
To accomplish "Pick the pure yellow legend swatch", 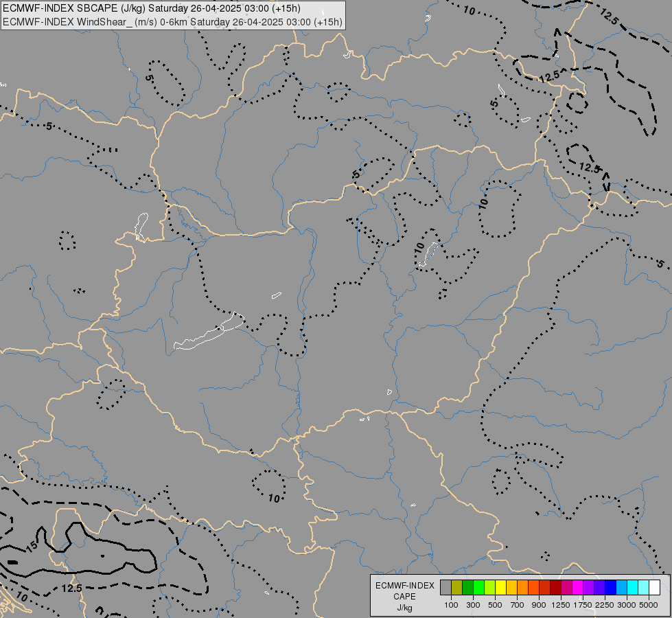I will pyautogui.click(x=500, y=588).
